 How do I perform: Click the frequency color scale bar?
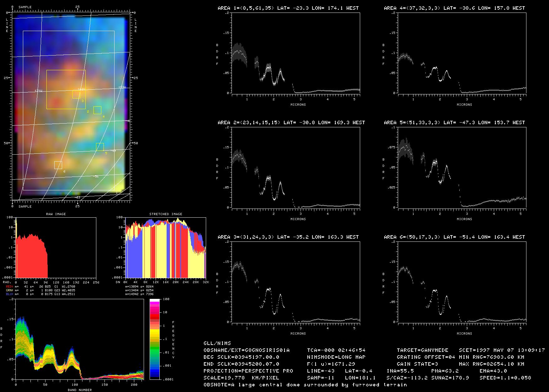point(155,339)
